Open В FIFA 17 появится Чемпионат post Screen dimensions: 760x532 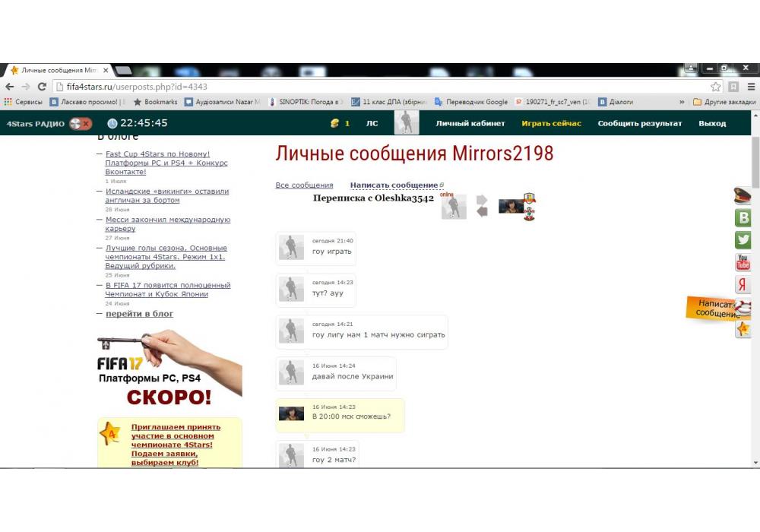point(168,290)
